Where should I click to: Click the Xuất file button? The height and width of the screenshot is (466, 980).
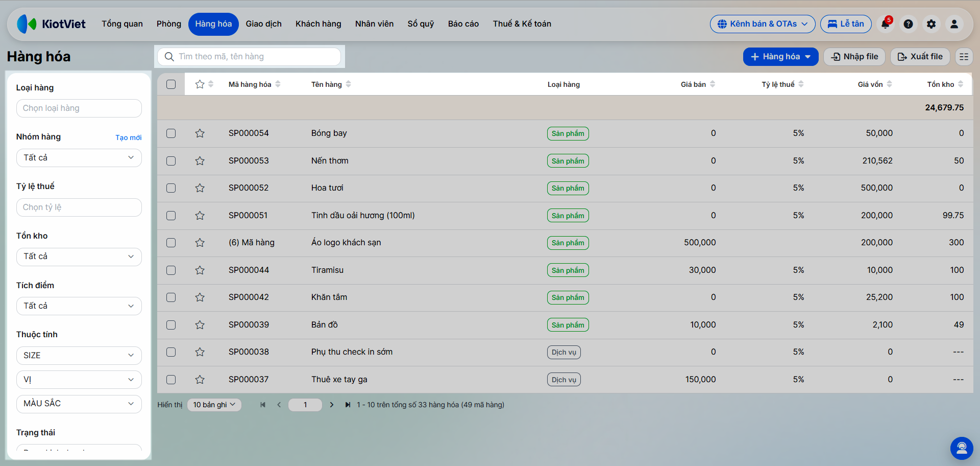point(920,57)
